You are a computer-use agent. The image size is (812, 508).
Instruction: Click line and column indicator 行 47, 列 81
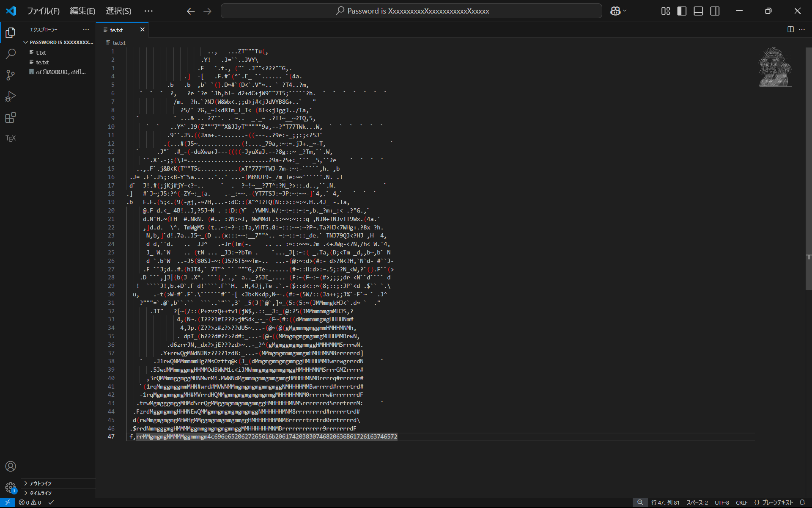[x=665, y=502]
